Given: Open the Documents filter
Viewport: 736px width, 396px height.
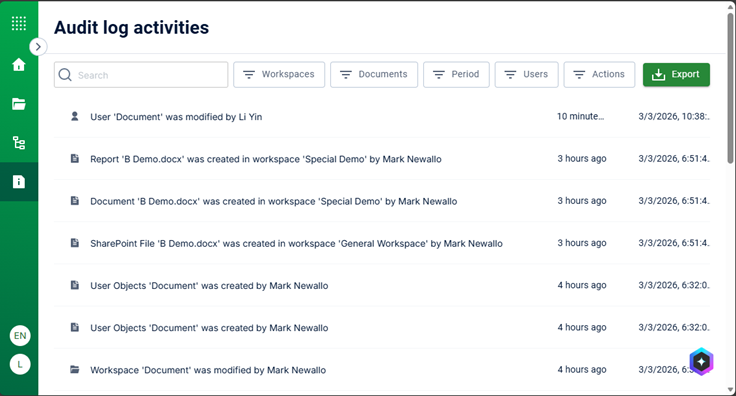Looking at the screenshot, I should point(374,75).
